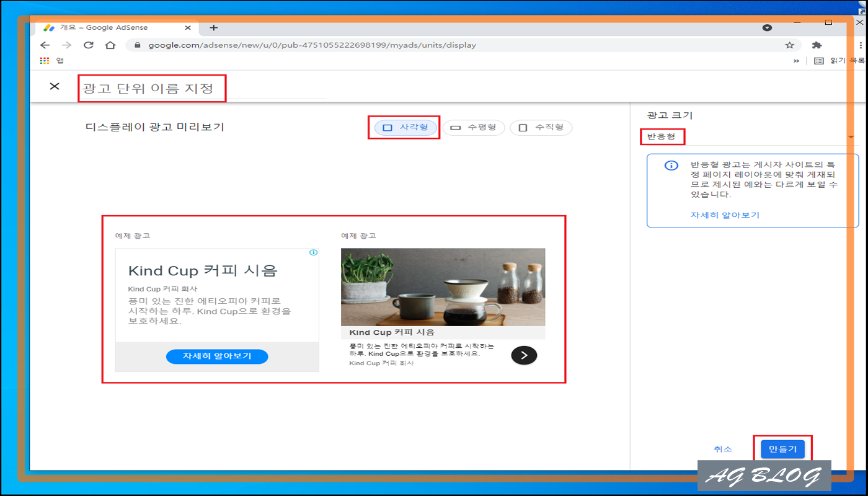Viewport: 868px width, 496px height.
Task: Click the info icon in responsive notice
Action: coord(671,166)
